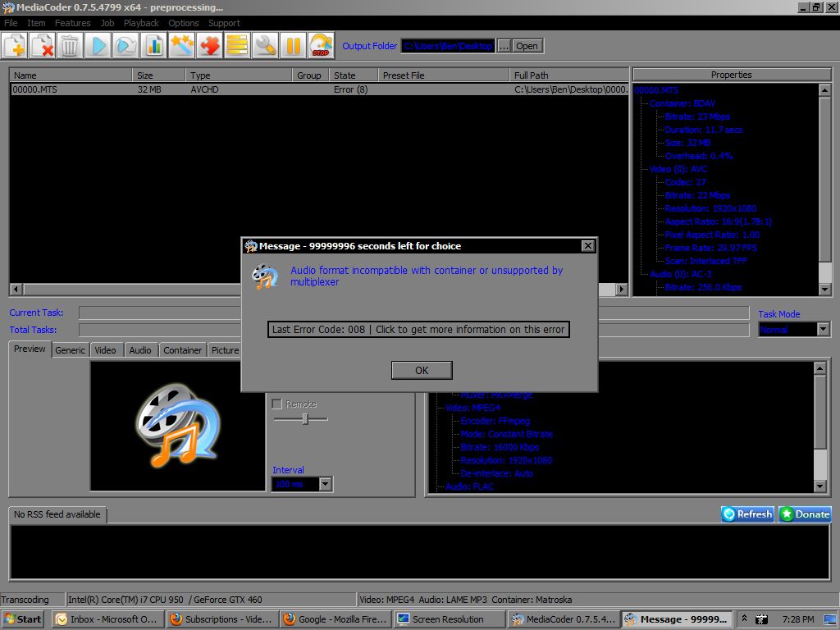Click OK in the Message dialog
The height and width of the screenshot is (630, 840).
click(x=422, y=370)
